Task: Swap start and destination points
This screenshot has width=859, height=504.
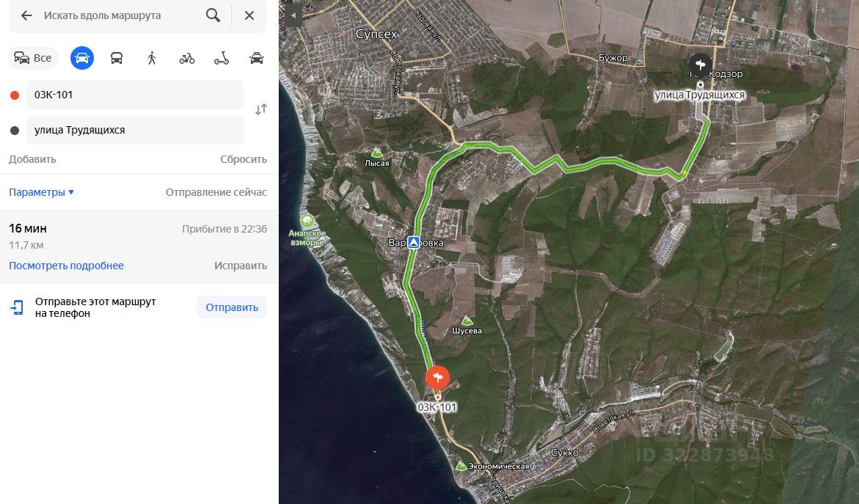Action: click(260, 109)
